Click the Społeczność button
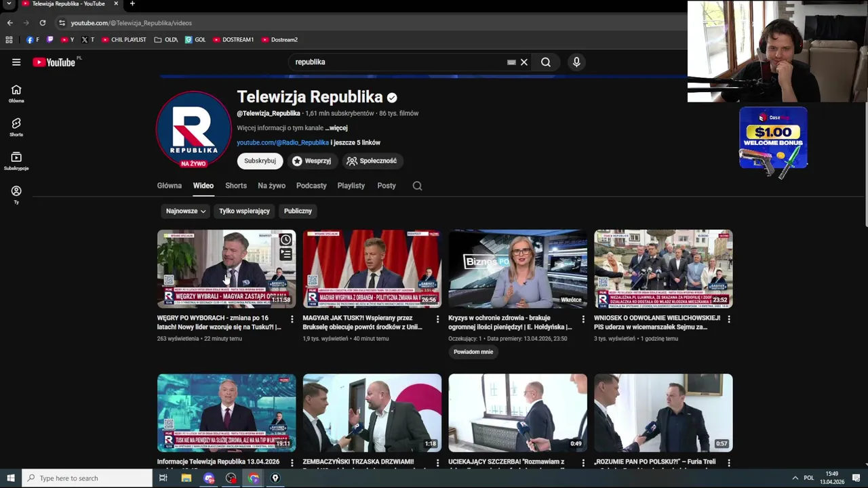This screenshot has height=488, width=868. click(372, 161)
